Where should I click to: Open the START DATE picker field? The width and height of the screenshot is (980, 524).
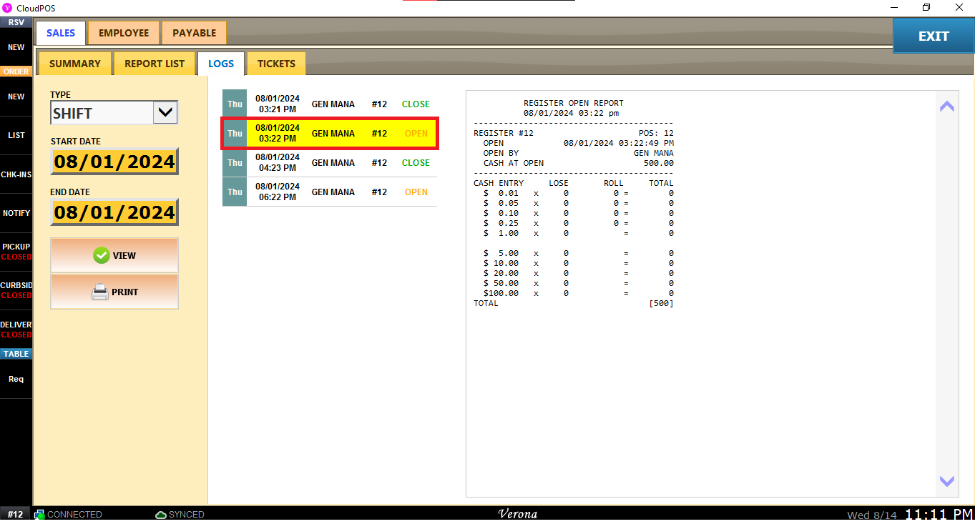114,162
